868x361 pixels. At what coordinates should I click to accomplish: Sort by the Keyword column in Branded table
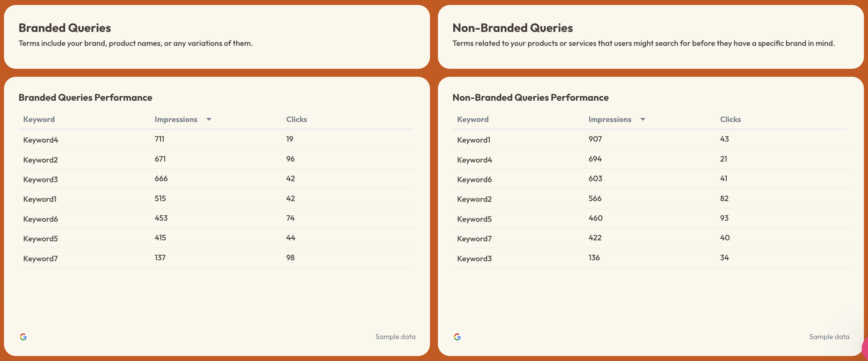[39, 119]
